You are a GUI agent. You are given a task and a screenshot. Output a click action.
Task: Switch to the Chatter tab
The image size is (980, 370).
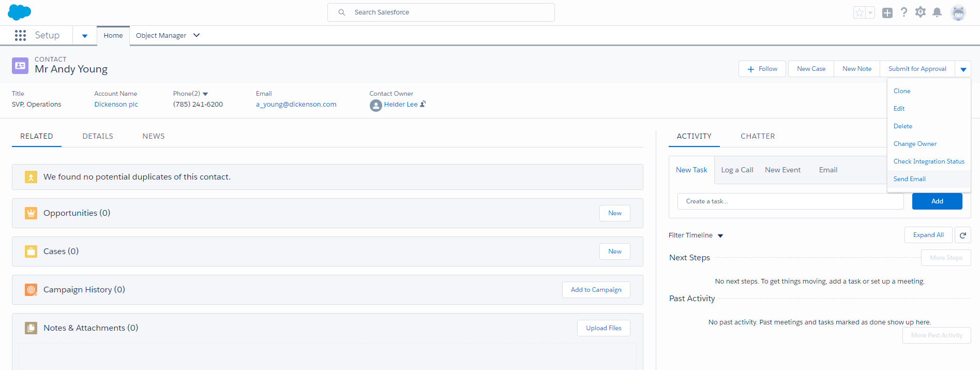758,136
